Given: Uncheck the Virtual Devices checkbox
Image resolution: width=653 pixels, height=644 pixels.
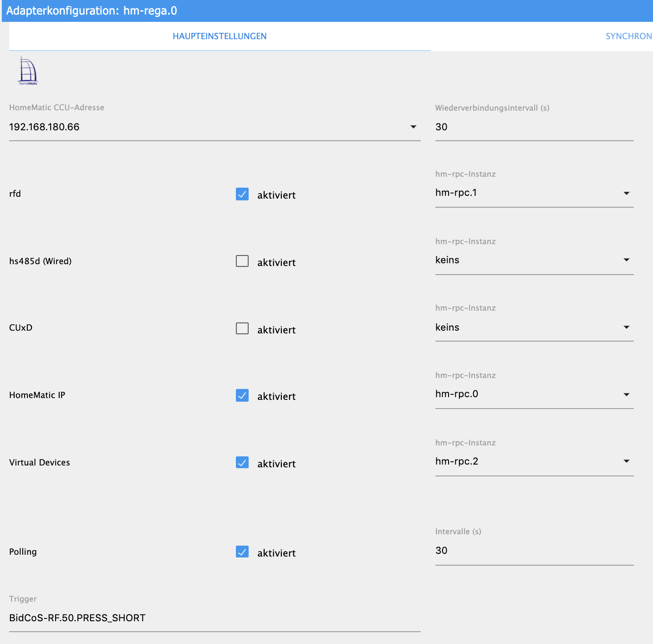Looking at the screenshot, I should (x=242, y=463).
